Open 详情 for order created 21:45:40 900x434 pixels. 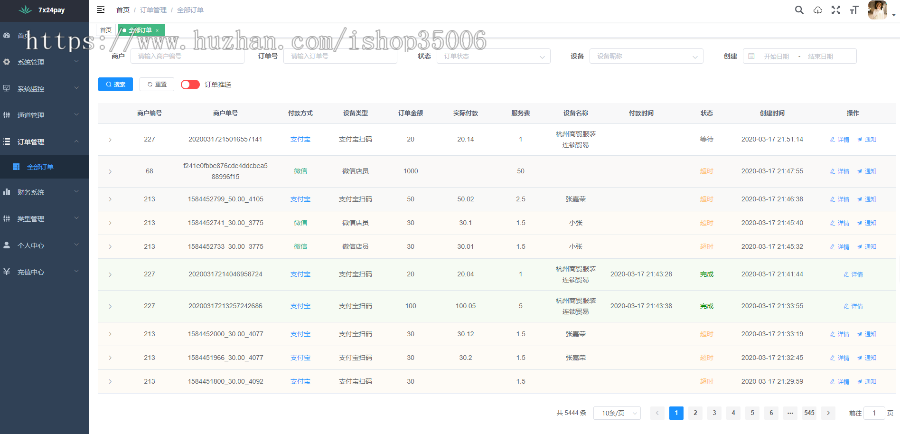(x=840, y=223)
